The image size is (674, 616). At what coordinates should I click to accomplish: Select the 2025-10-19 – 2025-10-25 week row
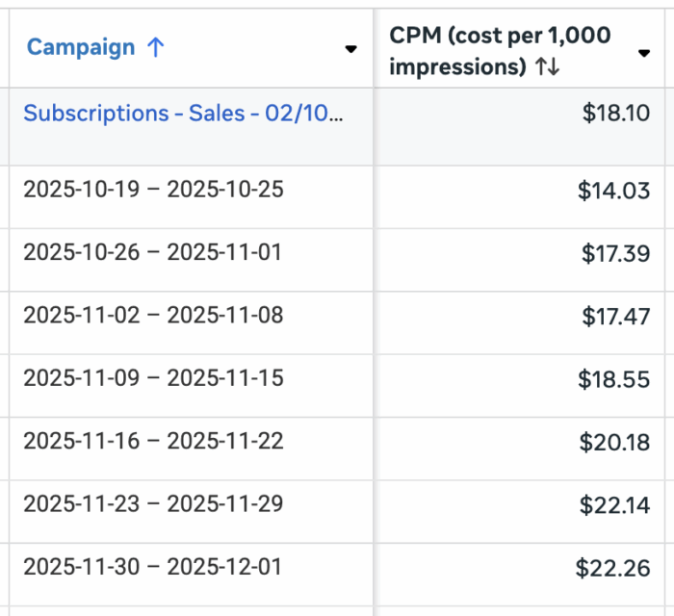[154, 190]
